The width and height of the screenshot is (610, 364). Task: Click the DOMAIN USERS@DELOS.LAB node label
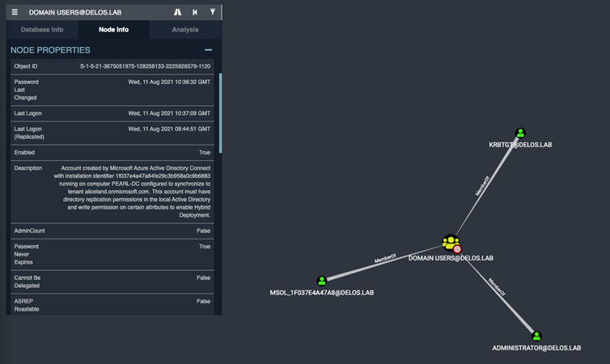[451, 258]
